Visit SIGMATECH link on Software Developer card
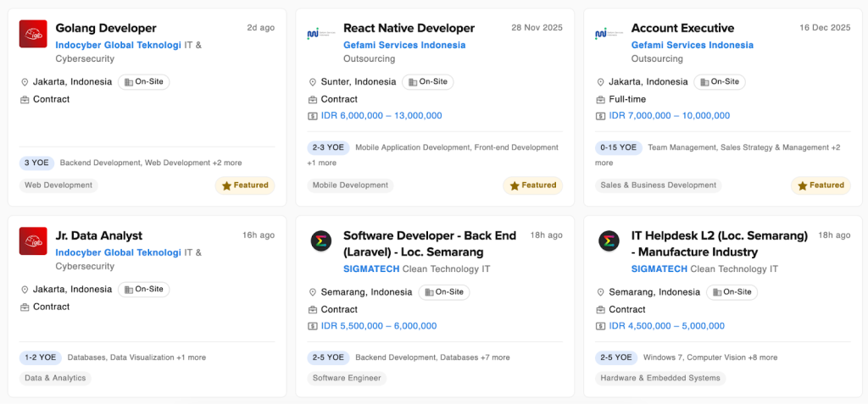The height and width of the screenshot is (404, 868). 371,269
